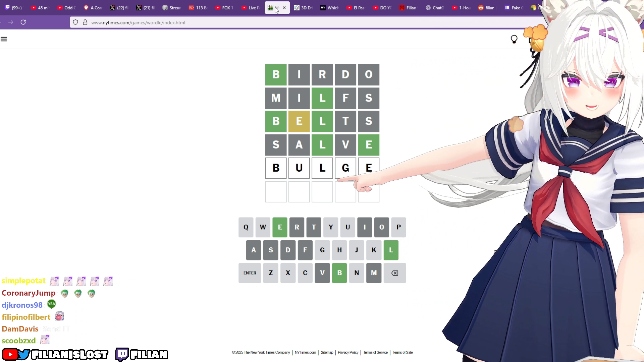The height and width of the screenshot is (362, 644).
Task: Open the lightbulb hints icon
Action: (x=514, y=39)
